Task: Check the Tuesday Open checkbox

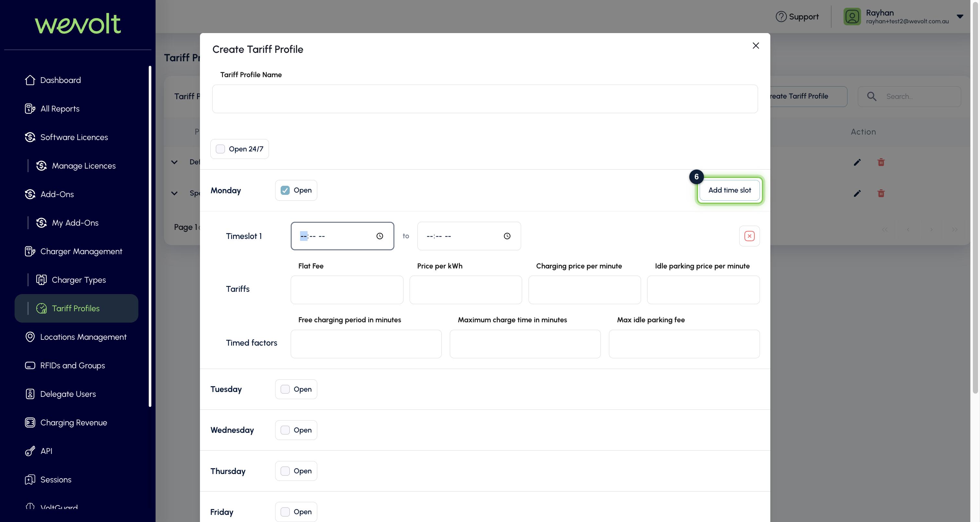Action: (285, 389)
